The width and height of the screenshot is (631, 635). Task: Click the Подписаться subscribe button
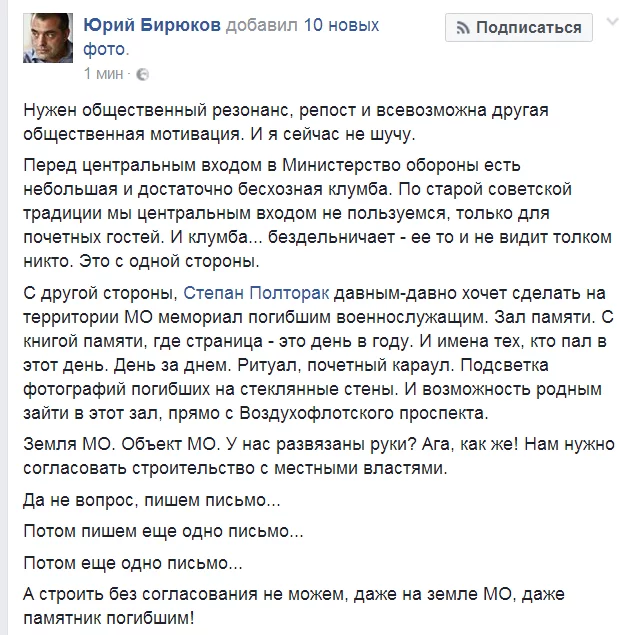(519, 28)
